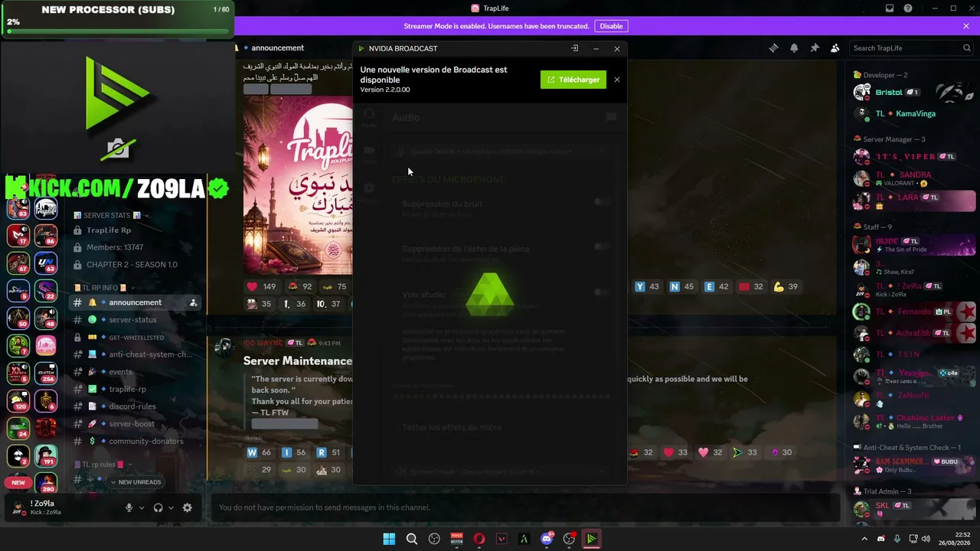980x551 pixels.
Task: Open the Windows Start menu
Action: 389,539
